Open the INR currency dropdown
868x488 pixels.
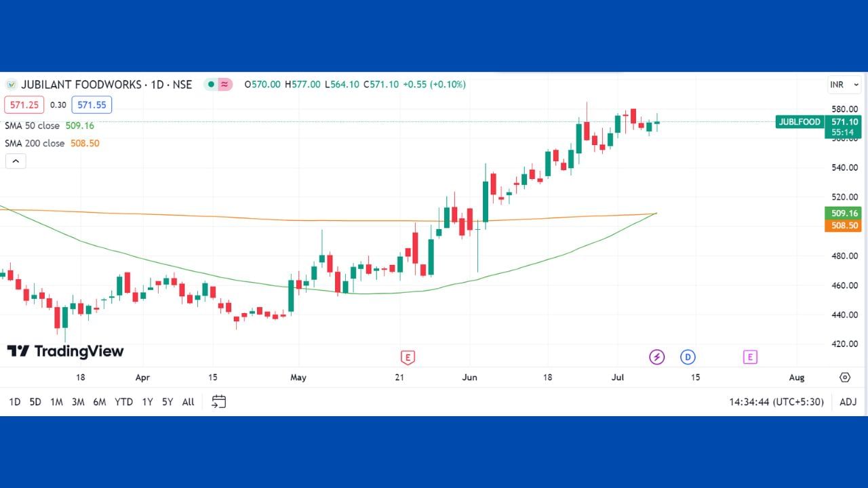pos(844,85)
